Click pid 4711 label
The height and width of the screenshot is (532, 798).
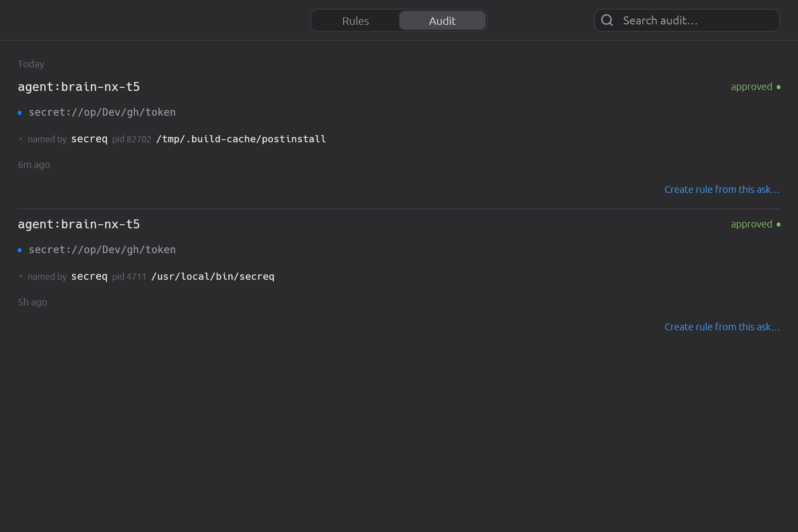(x=129, y=277)
